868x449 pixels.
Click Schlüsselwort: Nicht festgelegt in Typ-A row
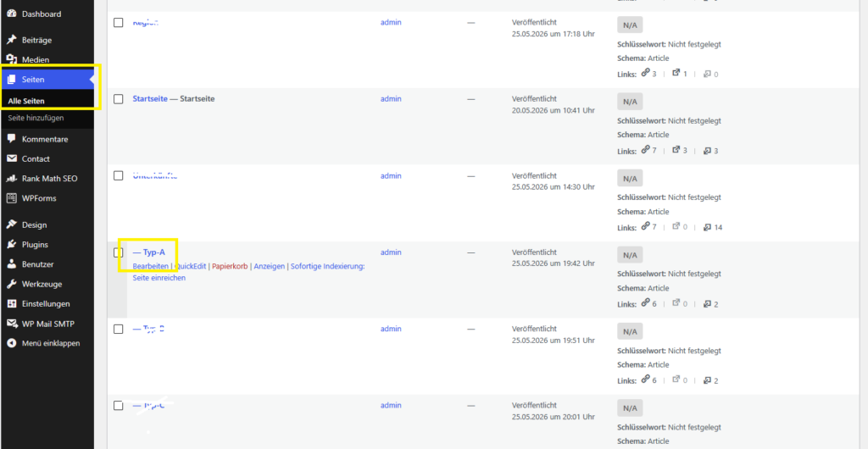(x=669, y=274)
